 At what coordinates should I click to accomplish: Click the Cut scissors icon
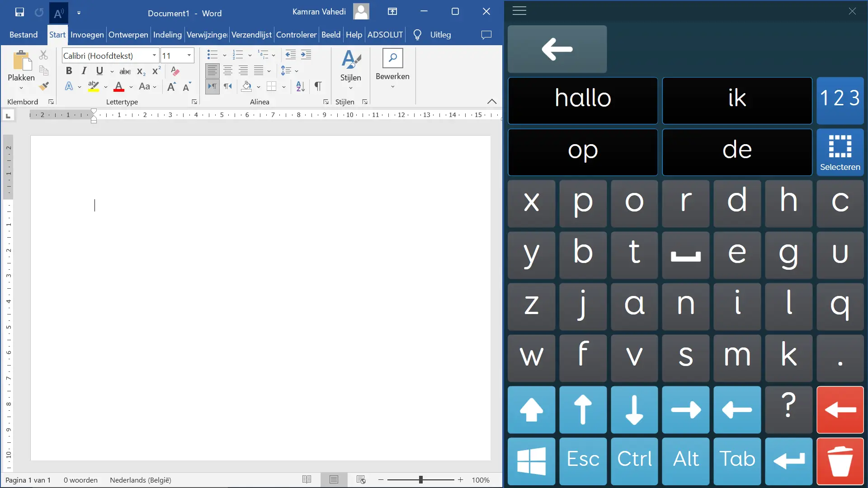[43, 55]
